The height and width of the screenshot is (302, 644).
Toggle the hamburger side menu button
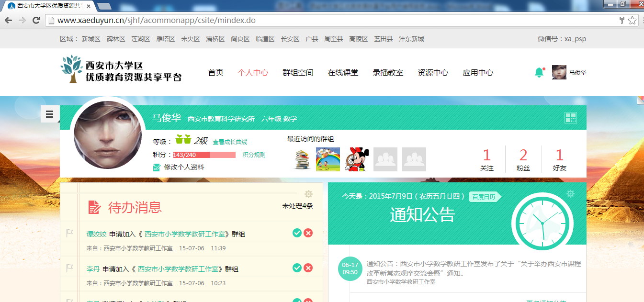pyautogui.click(x=50, y=114)
